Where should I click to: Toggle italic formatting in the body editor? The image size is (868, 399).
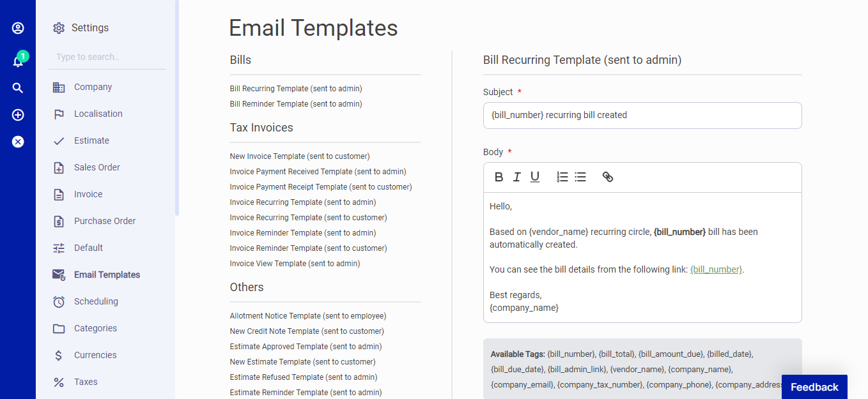(516, 177)
